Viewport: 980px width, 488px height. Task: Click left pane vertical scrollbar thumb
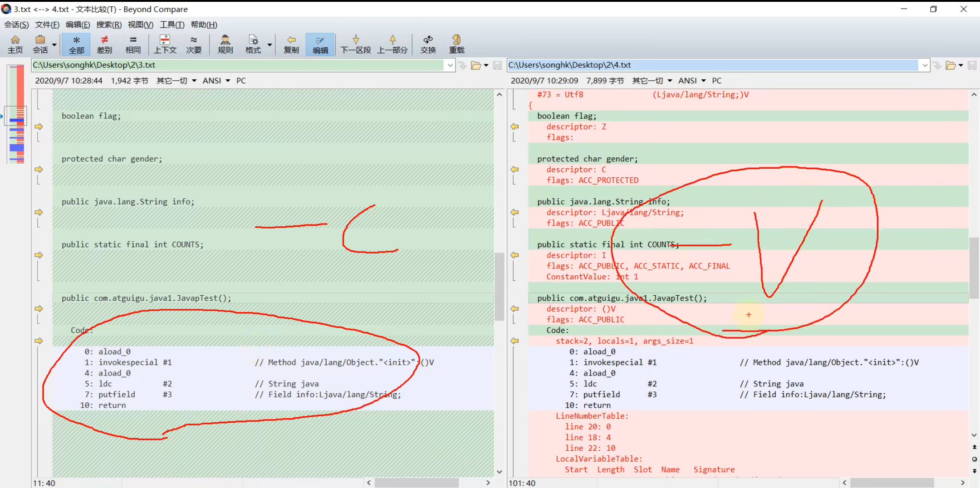[500, 287]
